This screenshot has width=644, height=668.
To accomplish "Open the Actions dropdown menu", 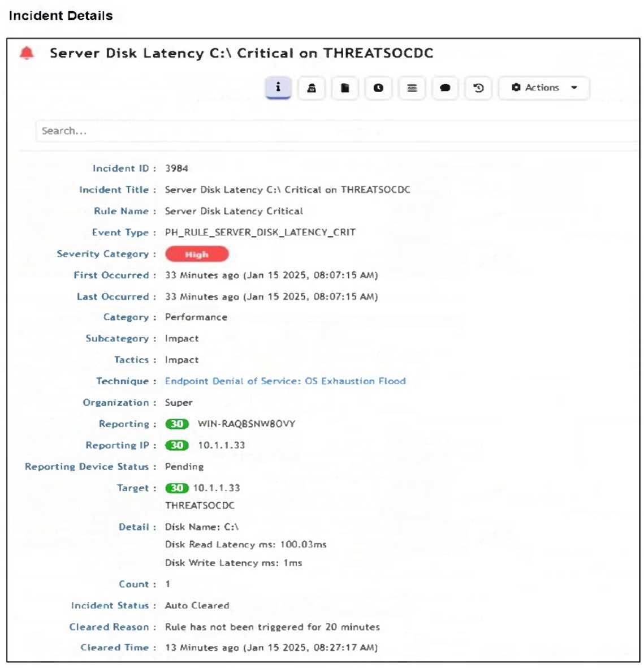I will pyautogui.click(x=537, y=88).
